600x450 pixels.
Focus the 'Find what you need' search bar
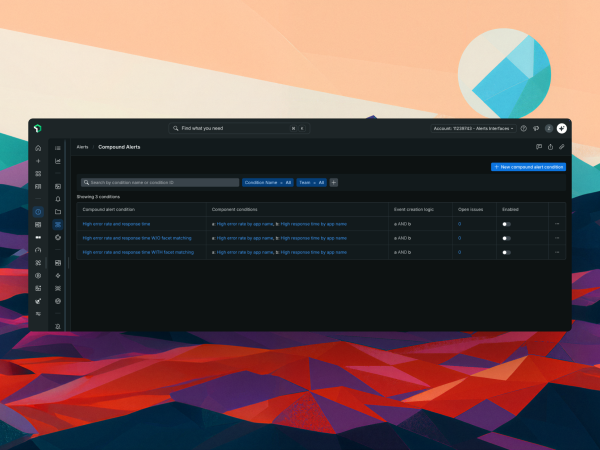click(x=239, y=129)
